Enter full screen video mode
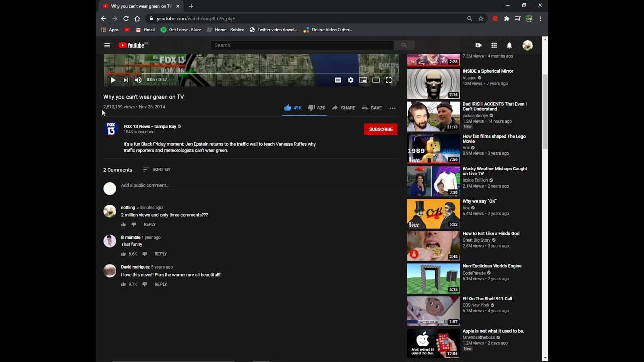Screen dimensions: 644x362 (389, 80)
